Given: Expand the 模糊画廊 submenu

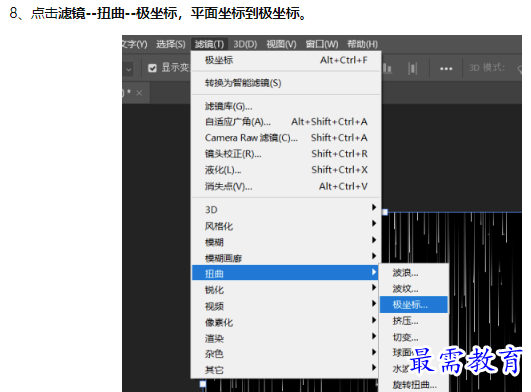Looking at the screenshot, I should tap(286, 258).
